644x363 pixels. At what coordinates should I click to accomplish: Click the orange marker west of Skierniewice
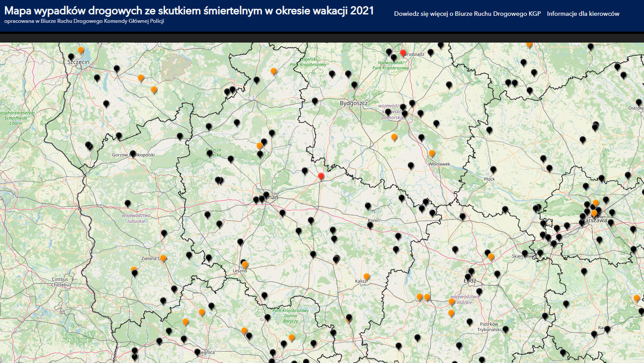tap(491, 257)
